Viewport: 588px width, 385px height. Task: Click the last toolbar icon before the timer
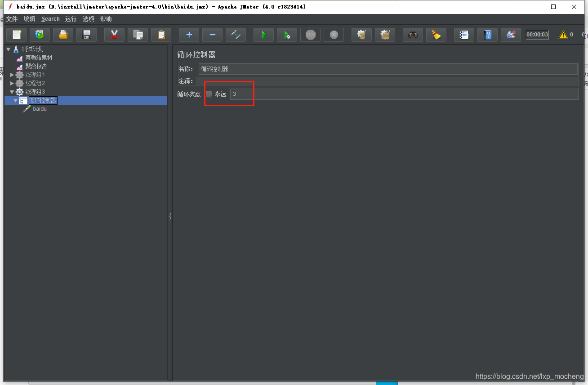[511, 35]
